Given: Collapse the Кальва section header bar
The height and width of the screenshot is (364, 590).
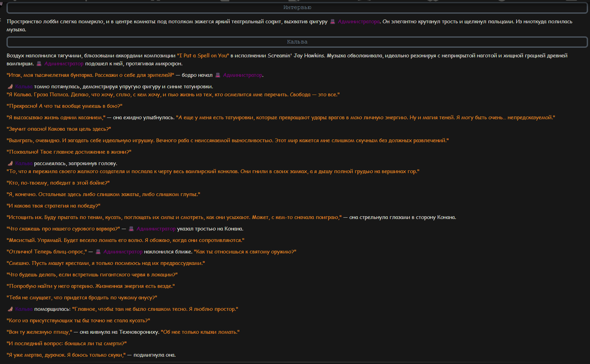Looking at the screenshot, I should pos(297,42).
